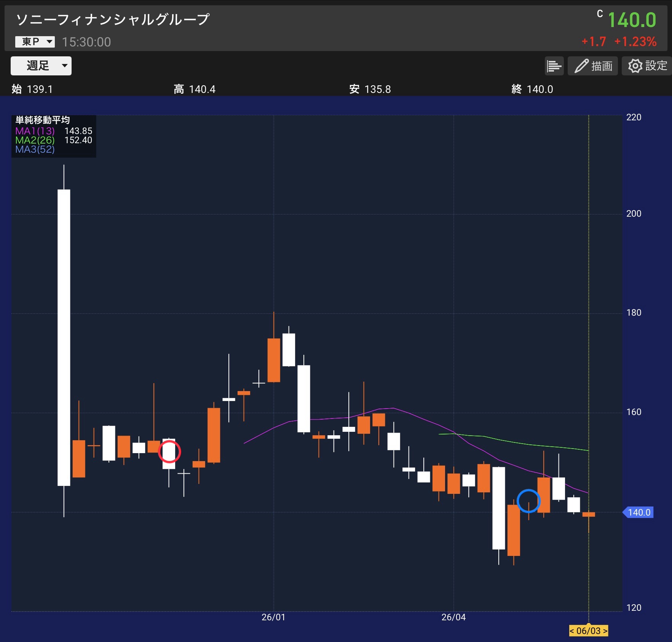This screenshot has width=672, height=642.
Task: Click the 200 price axis label
Action: pos(634,214)
